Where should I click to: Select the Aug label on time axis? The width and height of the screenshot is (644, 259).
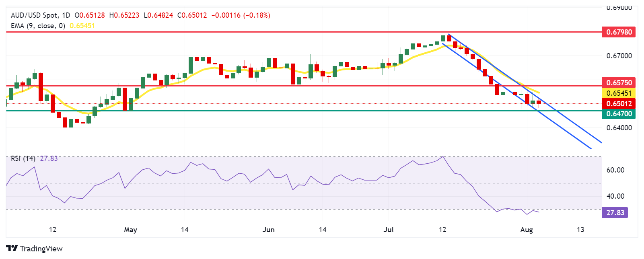point(527,230)
